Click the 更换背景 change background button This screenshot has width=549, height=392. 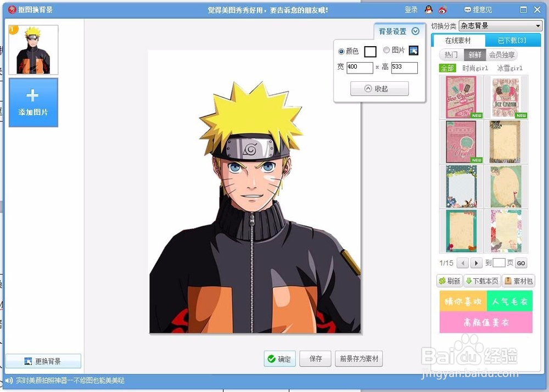pyautogui.click(x=43, y=361)
